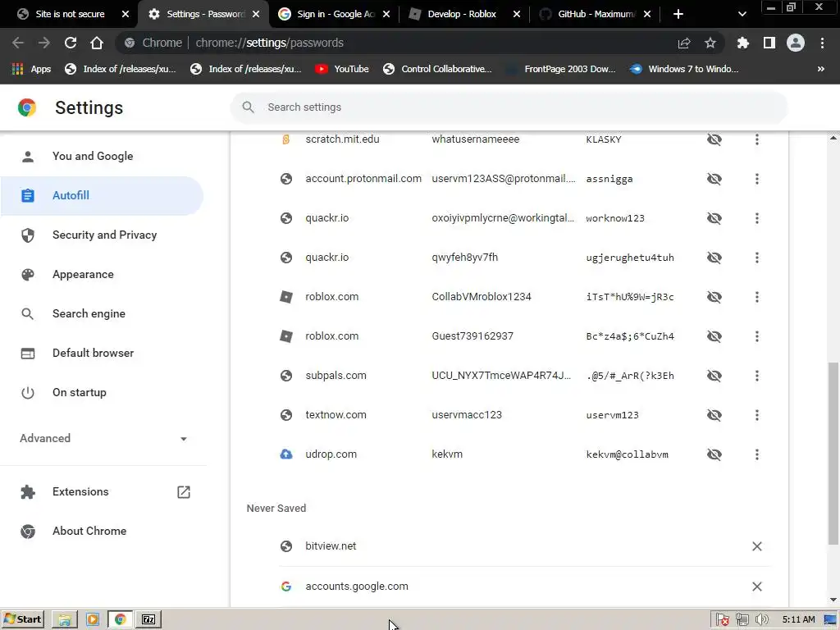Open more actions for subpals.com

tap(756, 376)
